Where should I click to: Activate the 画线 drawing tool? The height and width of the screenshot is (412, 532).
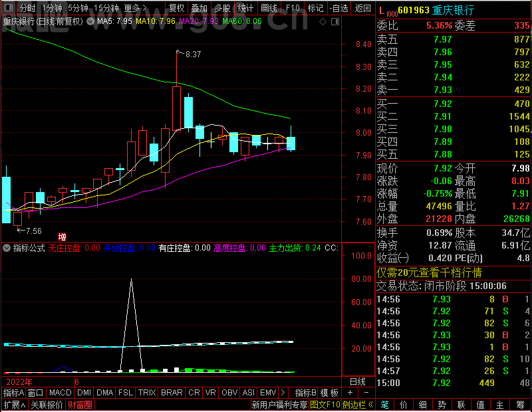click(269, 8)
